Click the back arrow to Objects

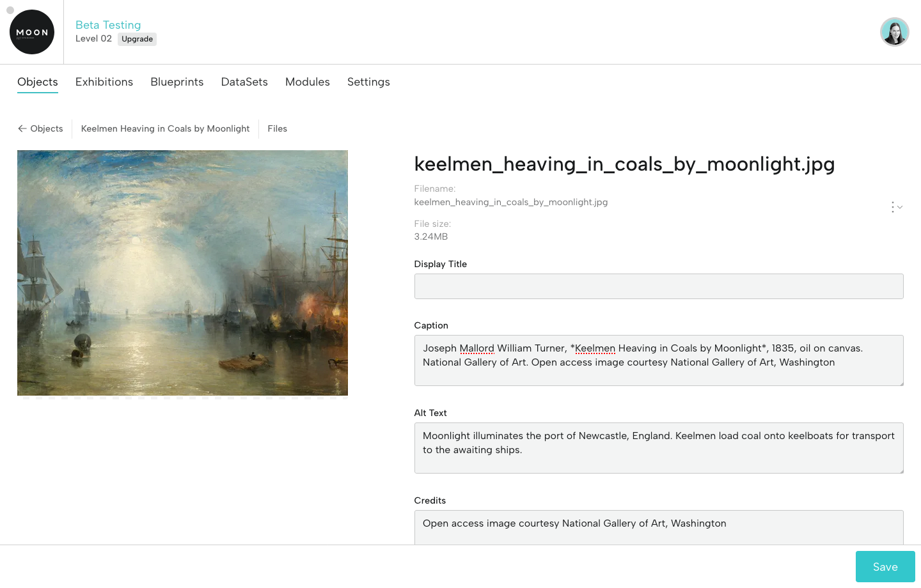coord(22,128)
